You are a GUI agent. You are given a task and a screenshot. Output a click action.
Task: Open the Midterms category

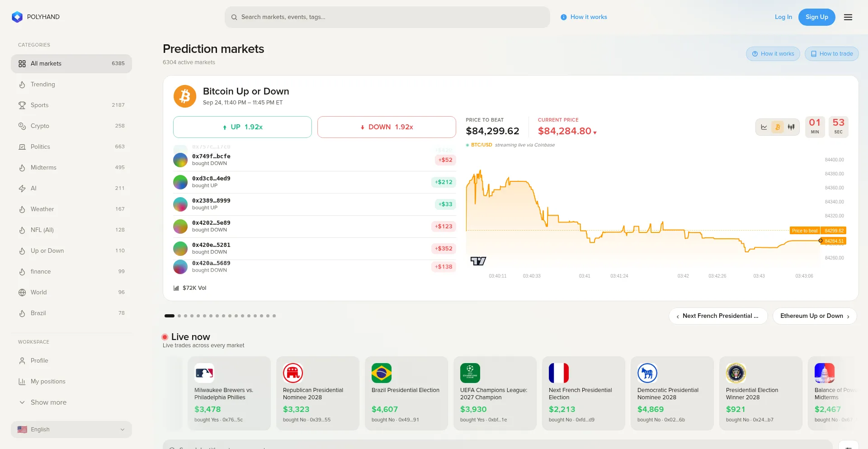click(71, 168)
